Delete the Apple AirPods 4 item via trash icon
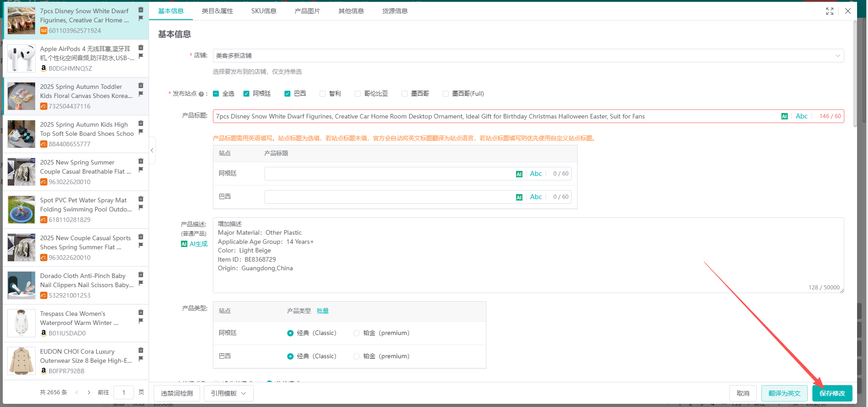This screenshot has height=407, width=868. point(141,47)
